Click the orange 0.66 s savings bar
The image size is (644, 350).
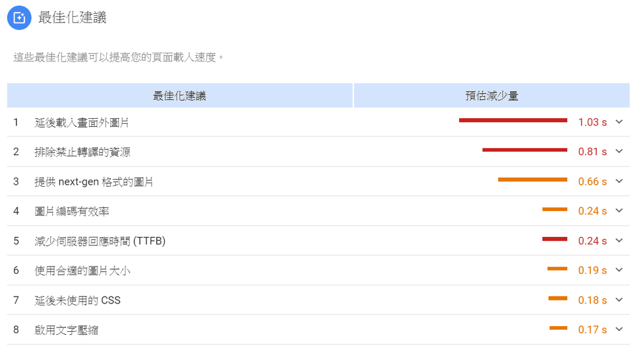[x=533, y=180]
